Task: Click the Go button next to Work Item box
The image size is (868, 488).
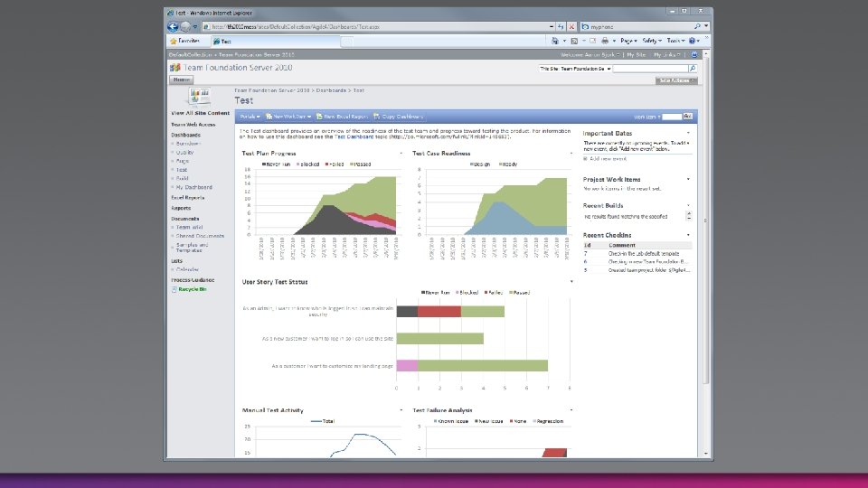Action: tap(687, 117)
